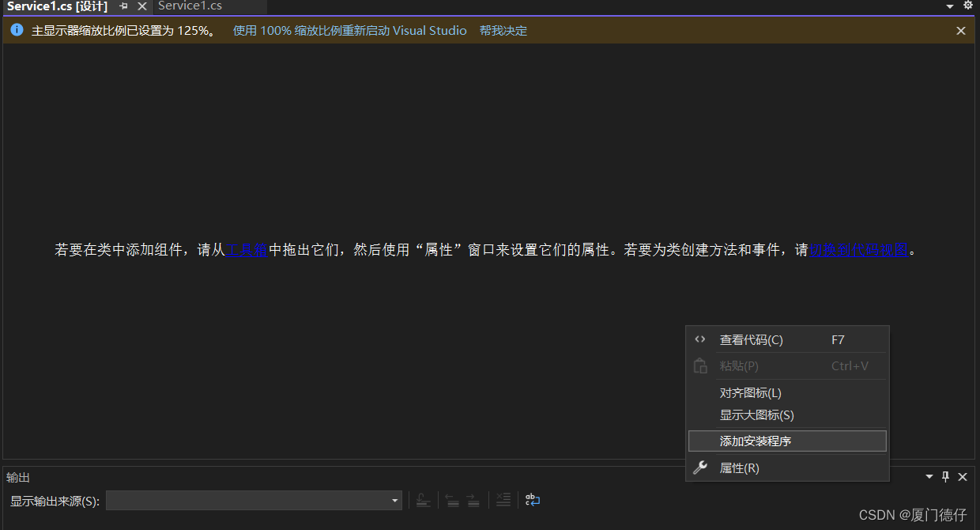This screenshot has height=530, width=980.
Task: Pin the Service1.cs [设计] tab
Action: 123,6
